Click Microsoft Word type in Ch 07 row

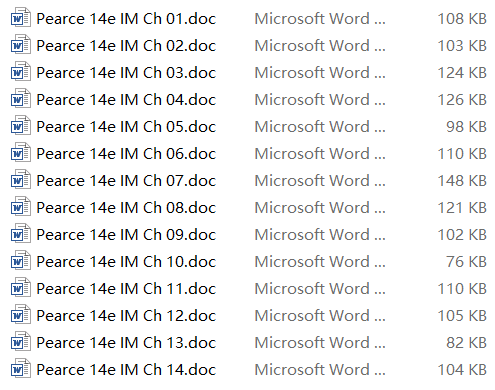coord(320,181)
